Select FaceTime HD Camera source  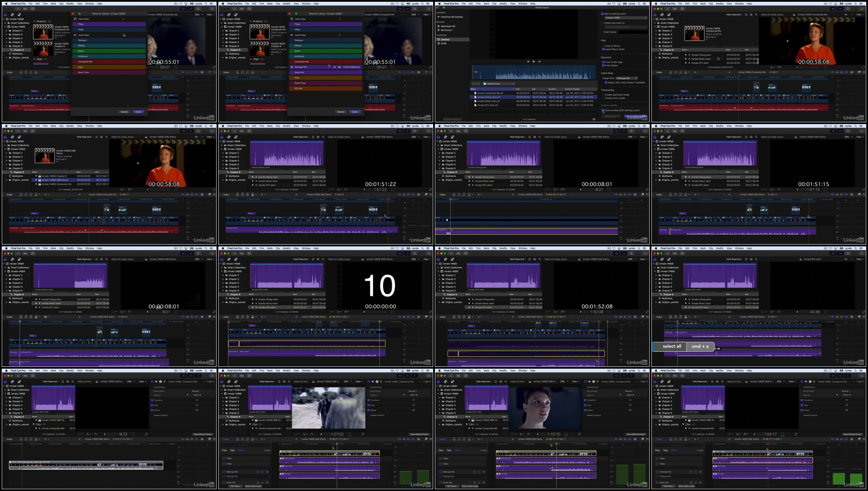pos(451,17)
